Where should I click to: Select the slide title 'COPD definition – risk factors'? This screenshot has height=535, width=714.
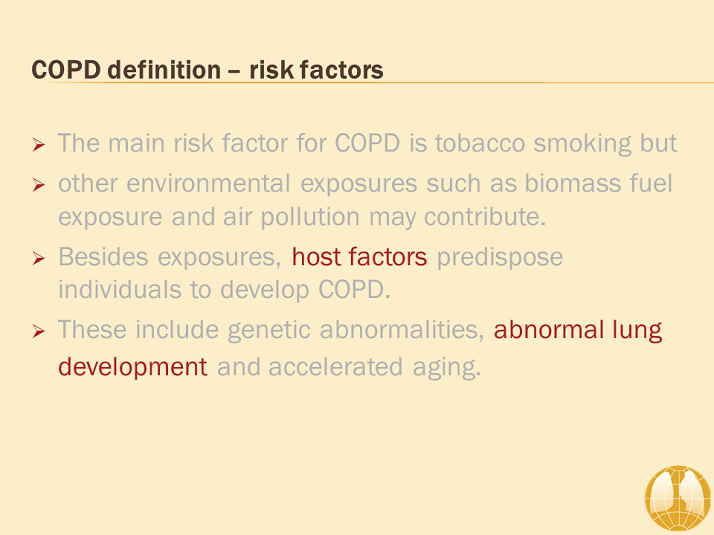click(207, 70)
